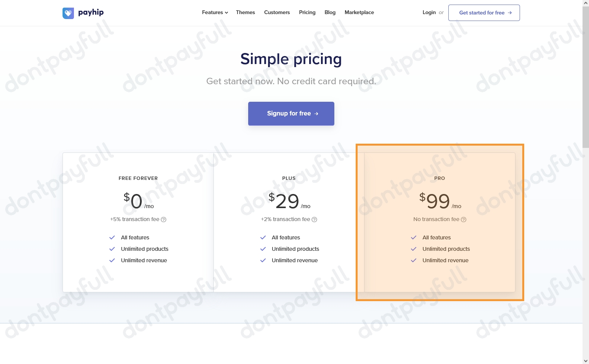Open the Pricing menu item
The image size is (589, 364).
point(307,12)
